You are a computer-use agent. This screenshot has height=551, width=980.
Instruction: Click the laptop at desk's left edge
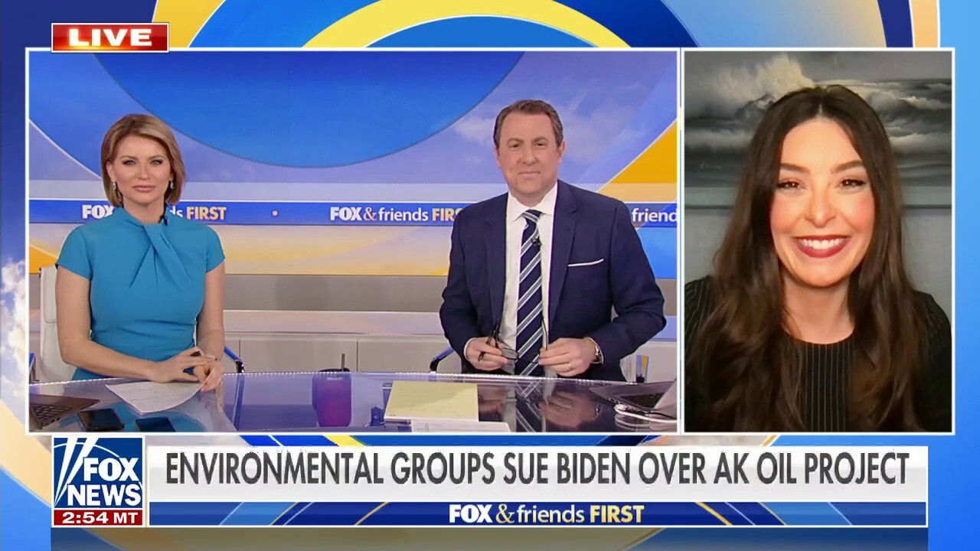tap(57, 409)
